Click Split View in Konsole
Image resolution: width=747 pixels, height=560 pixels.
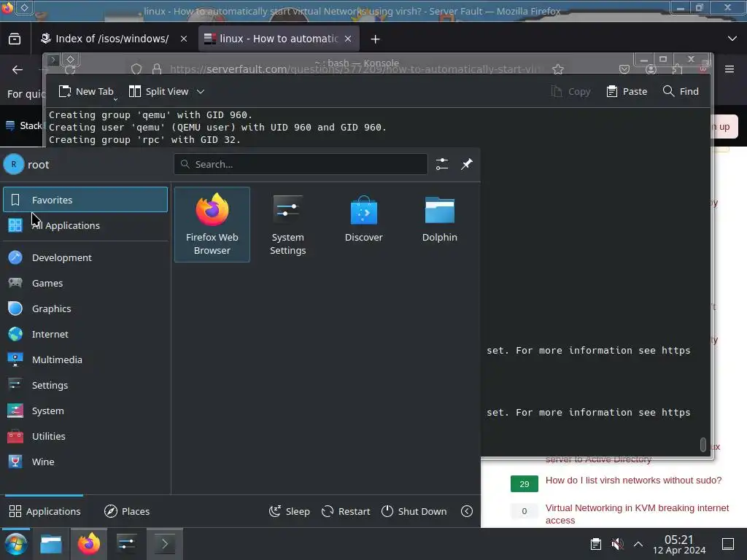click(x=159, y=91)
